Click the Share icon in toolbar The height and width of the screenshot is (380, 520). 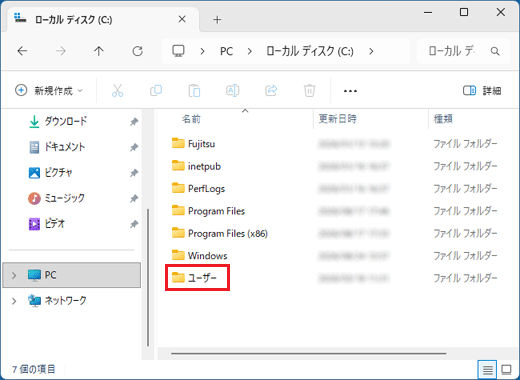point(271,90)
